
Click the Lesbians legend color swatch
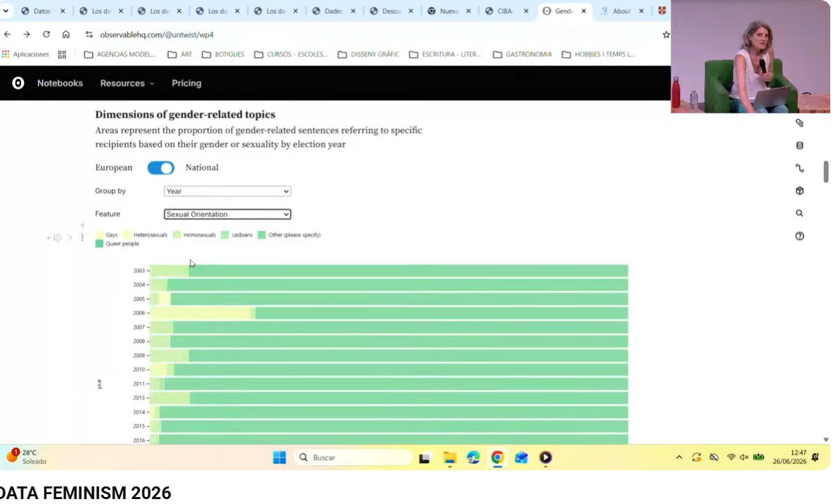coord(225,235)
